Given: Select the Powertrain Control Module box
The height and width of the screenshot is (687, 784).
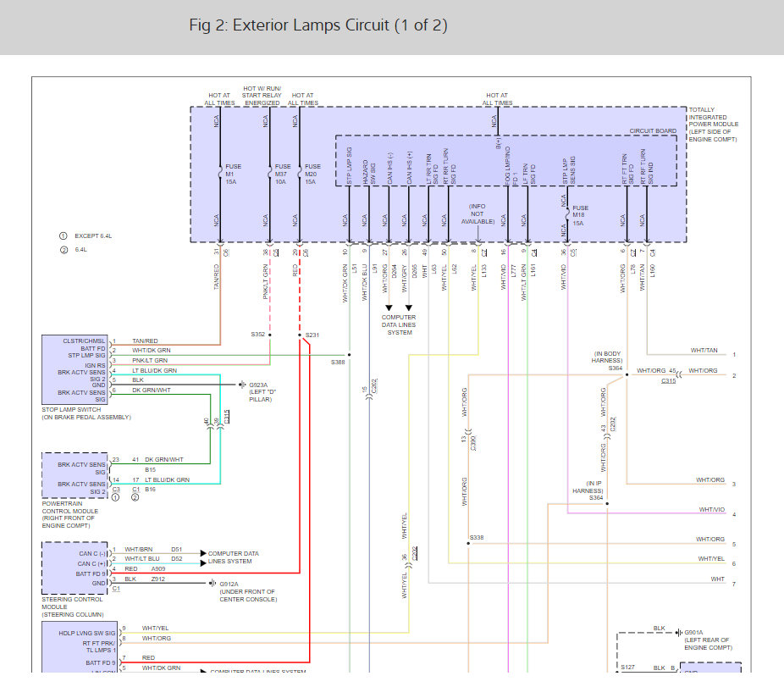Looking at the screenshot, I should click(75, 475).
